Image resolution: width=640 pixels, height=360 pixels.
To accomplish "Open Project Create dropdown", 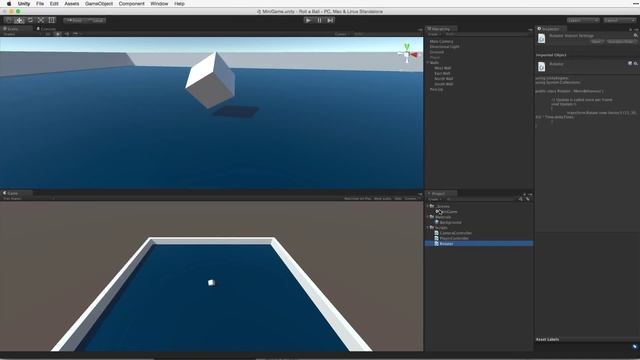I will 434,199.
